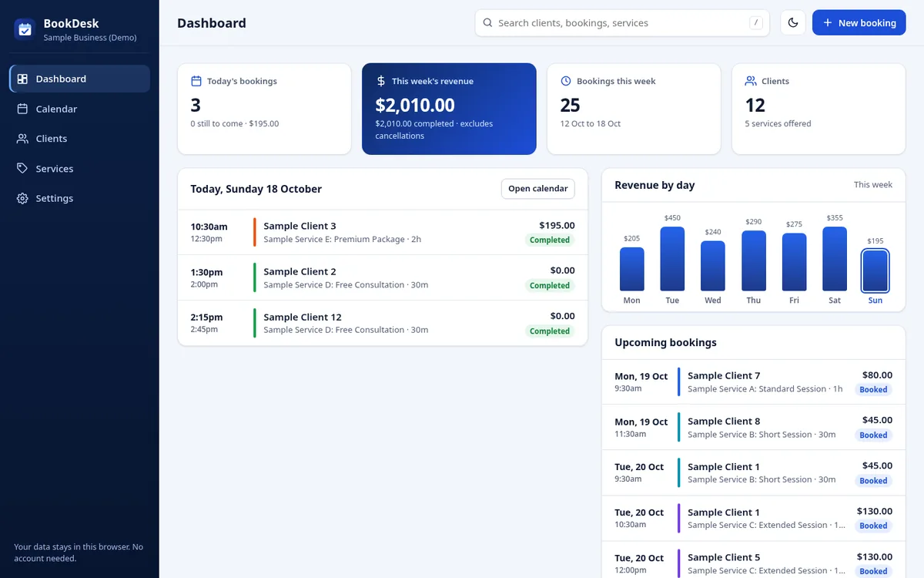Open upcoming booking for Sample Client 7
This screenshot has width=924, height=578.
tap(754, 381)
